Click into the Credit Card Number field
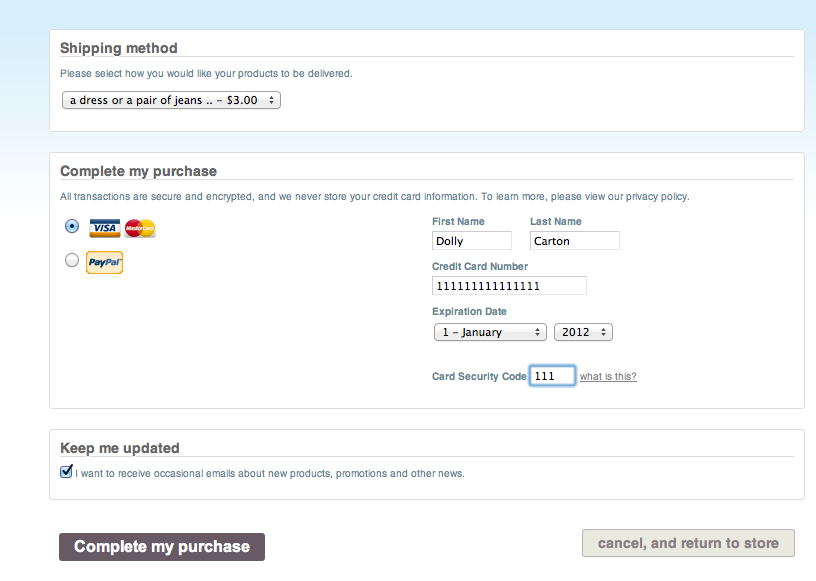Image resolution: width=816 pixels, height=581 pixels. (x=509, y=285)
